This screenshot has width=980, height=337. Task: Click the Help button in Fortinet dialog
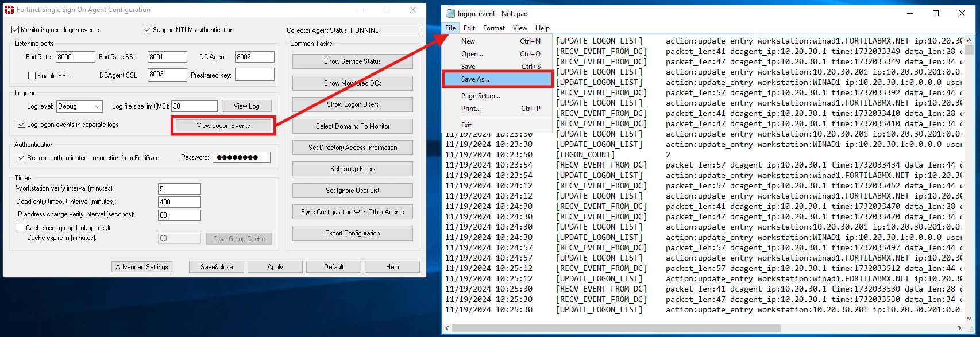pyautogui.click(x=392, y=267)
